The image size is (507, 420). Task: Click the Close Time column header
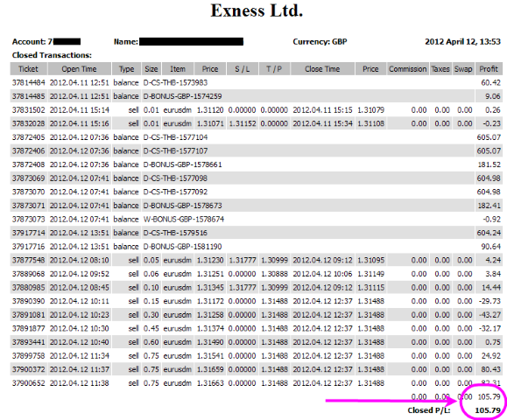pos(322,69)
